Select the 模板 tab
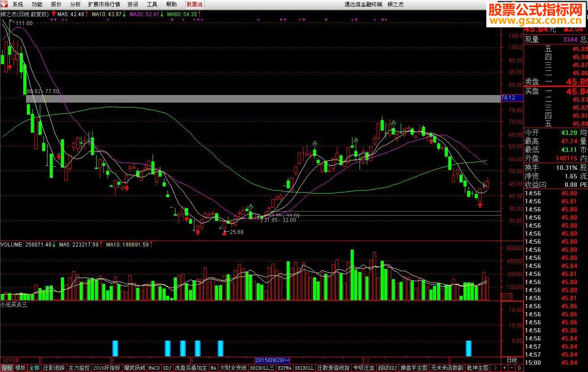This screenshot has height=372, width=588. 20,368
